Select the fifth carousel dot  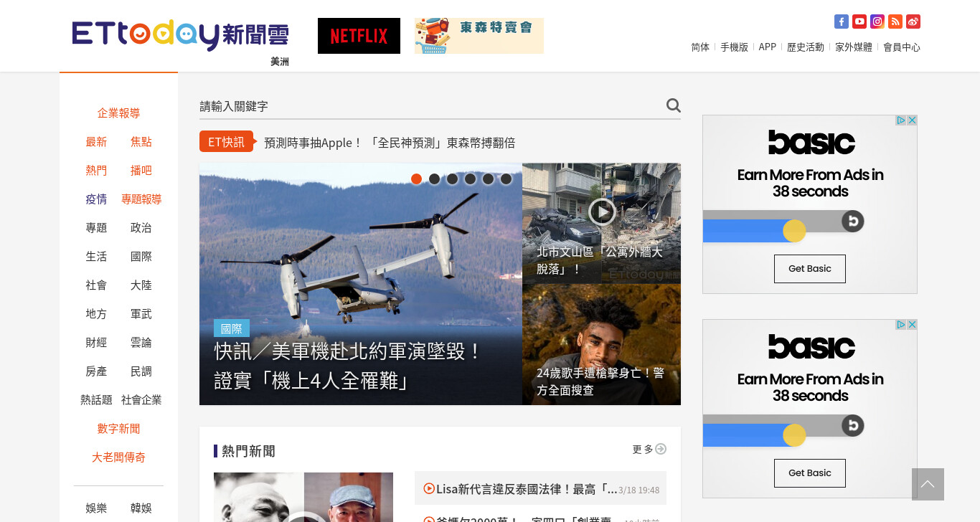(488, 179)
